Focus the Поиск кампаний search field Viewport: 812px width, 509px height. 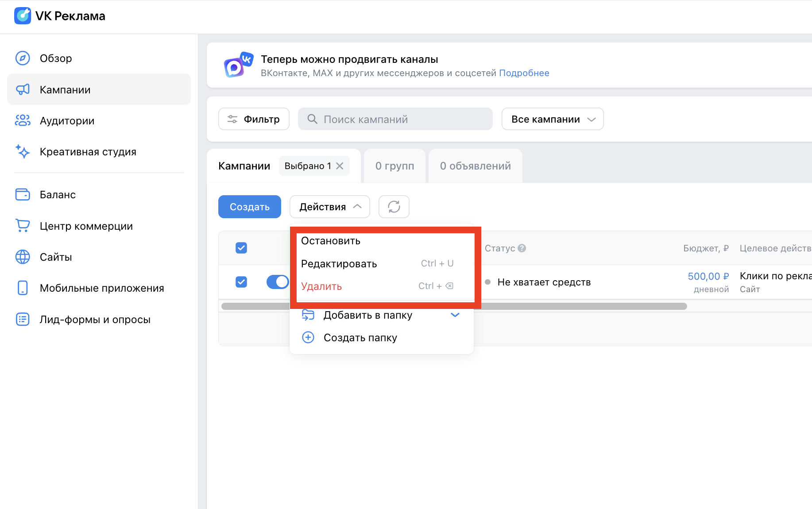(395, 119)
